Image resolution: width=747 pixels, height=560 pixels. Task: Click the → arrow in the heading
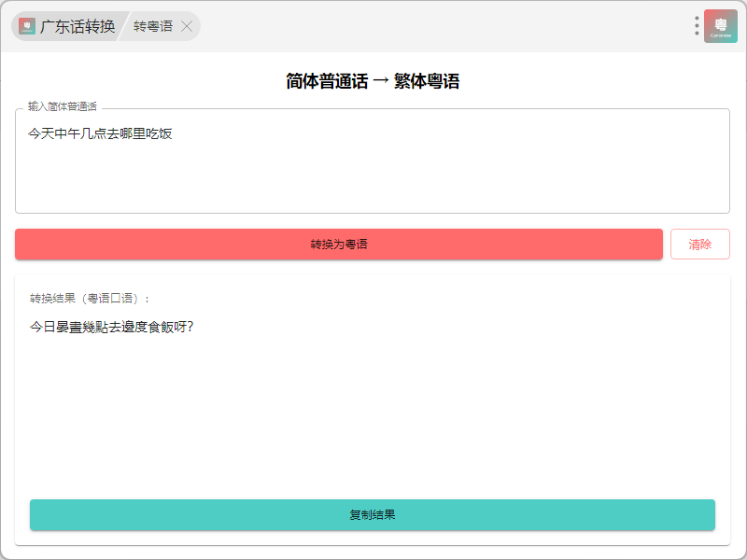(380, 81)
